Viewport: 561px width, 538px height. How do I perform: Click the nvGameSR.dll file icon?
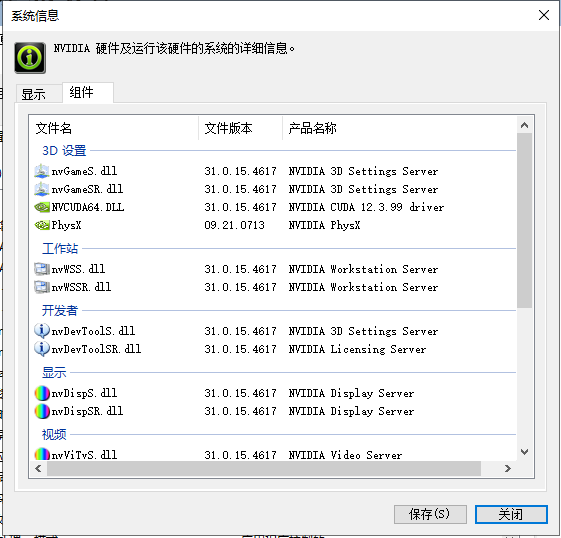42,189
